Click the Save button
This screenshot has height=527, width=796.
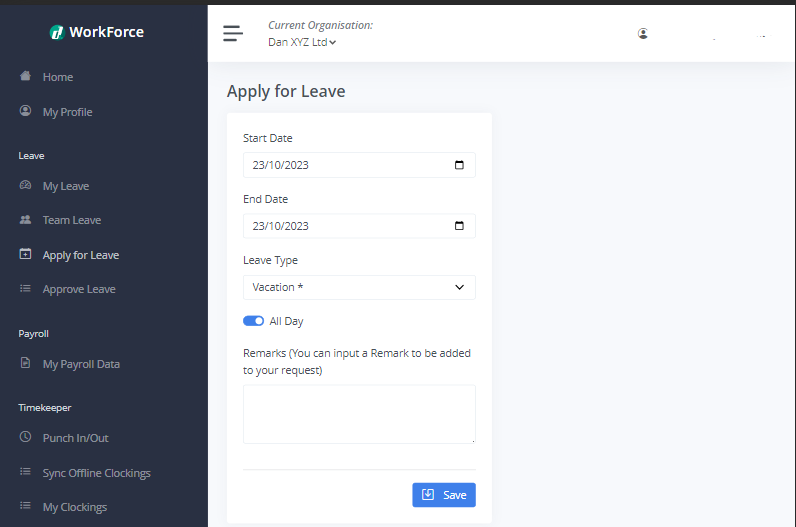tap(444, 495)
